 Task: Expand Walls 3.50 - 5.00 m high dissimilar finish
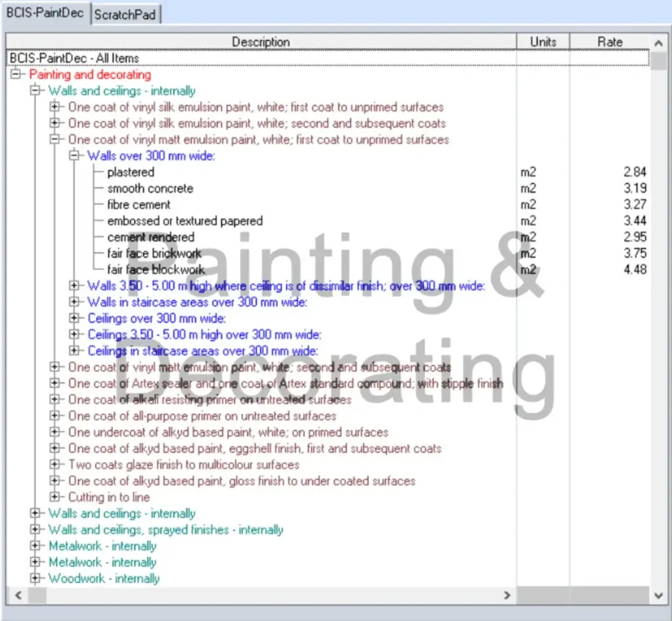click(74, 286)
